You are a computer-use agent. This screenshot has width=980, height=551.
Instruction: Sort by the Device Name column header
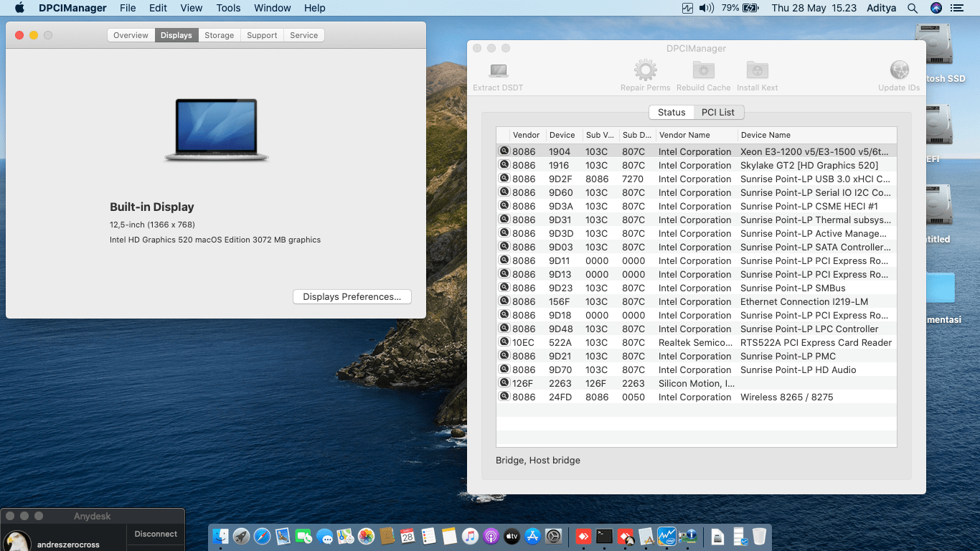point(817,135)
